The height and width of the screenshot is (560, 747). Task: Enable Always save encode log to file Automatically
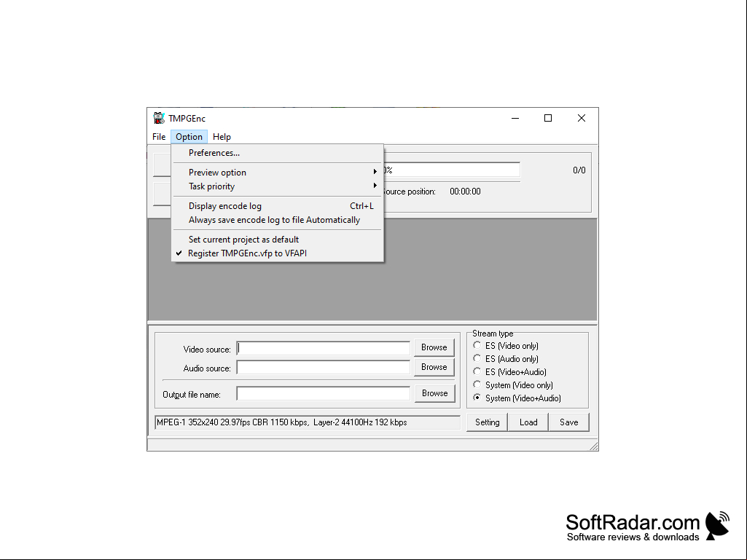click(x=277, y=220)
